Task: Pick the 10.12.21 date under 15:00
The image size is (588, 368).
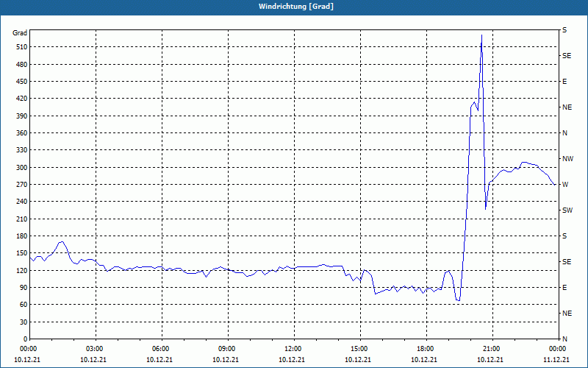Action: coord(358,359)
